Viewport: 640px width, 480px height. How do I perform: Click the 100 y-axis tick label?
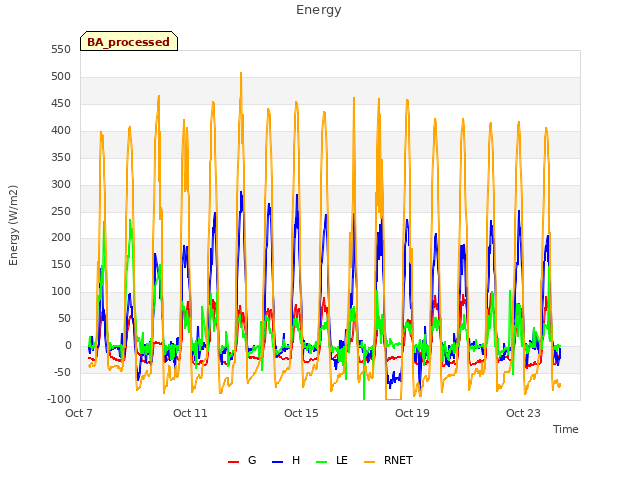click(61, 291)
